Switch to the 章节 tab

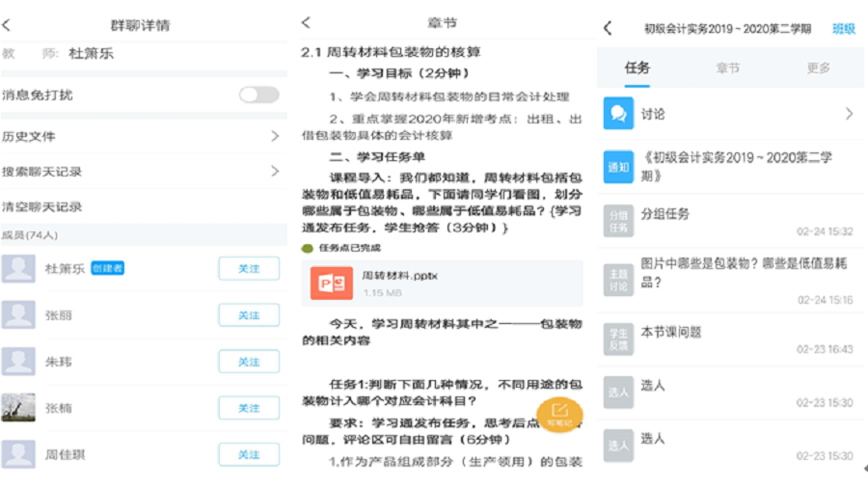(x=727, y=68)
